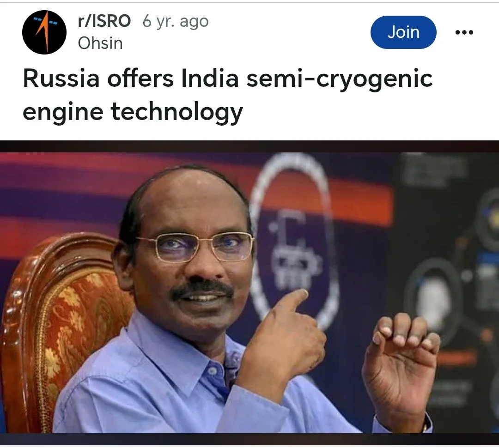Click the man's eyeglasses in the photo

point(196,247)
